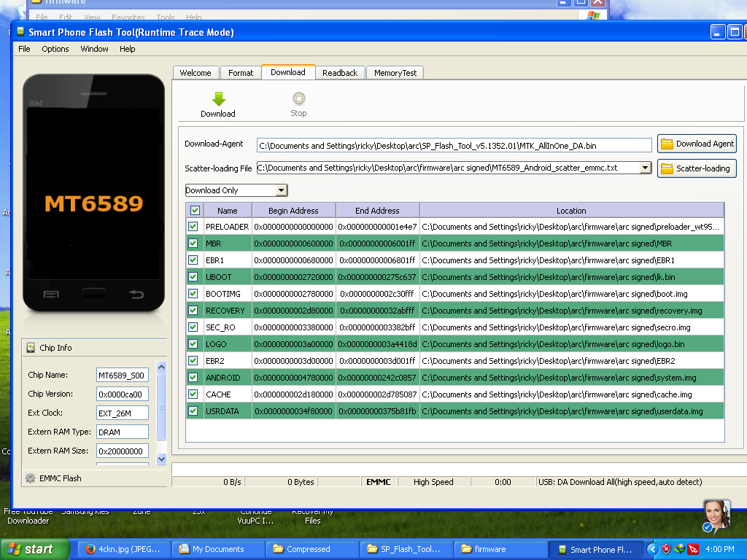Image resolution: width=747 pixels, height=560 pixels.
Task: Uncheck the RECOVERY partition checkbox
Action: point(193,311)
